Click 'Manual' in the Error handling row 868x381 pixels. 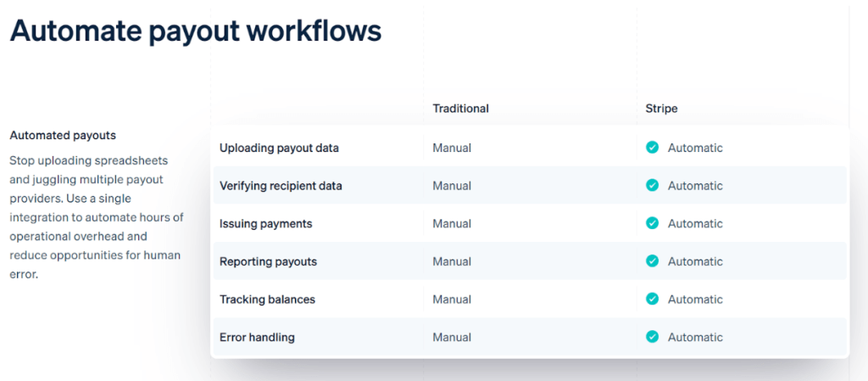(x=452, y=337)
